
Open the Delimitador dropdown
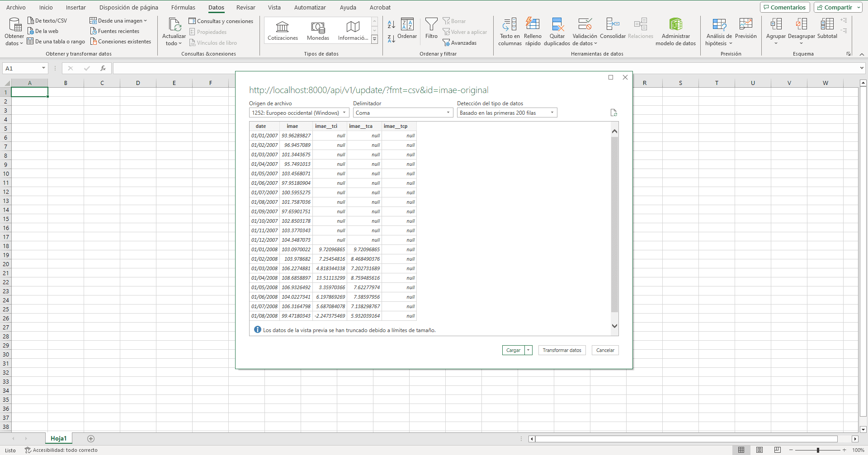[x=403, y=113]
